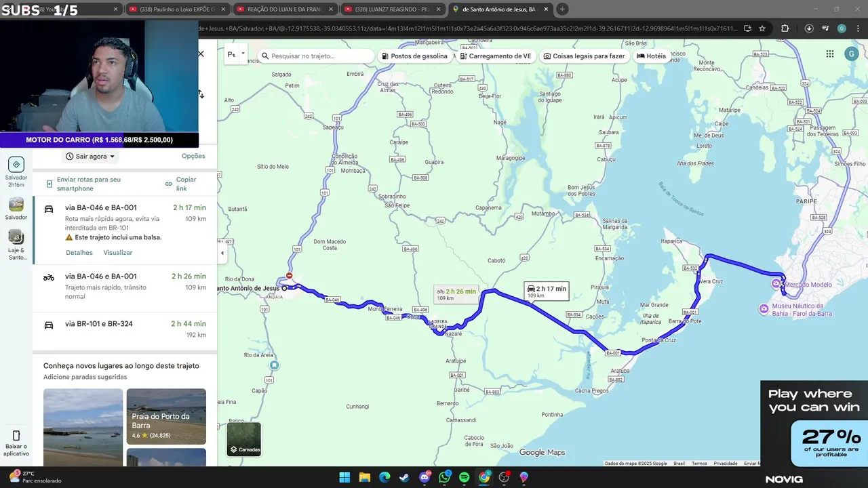Open Spotify from taskbar

[465, 477]
